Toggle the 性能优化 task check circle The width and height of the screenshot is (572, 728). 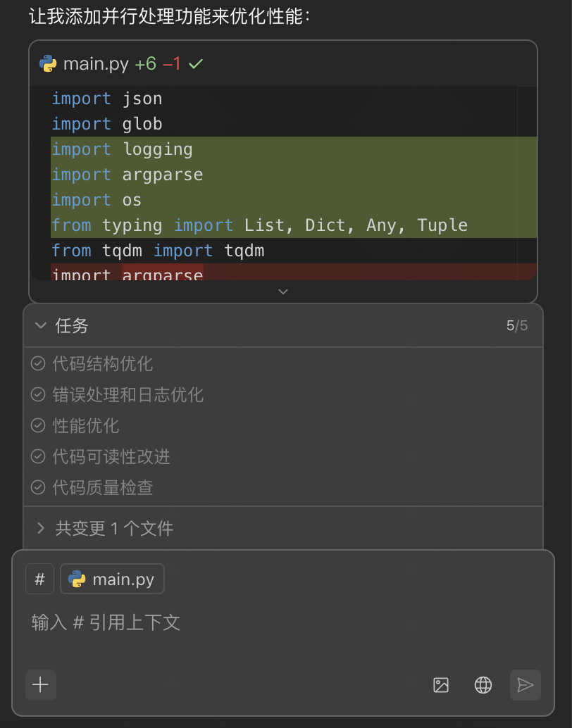pyautogui.click(x=38, y=425)
